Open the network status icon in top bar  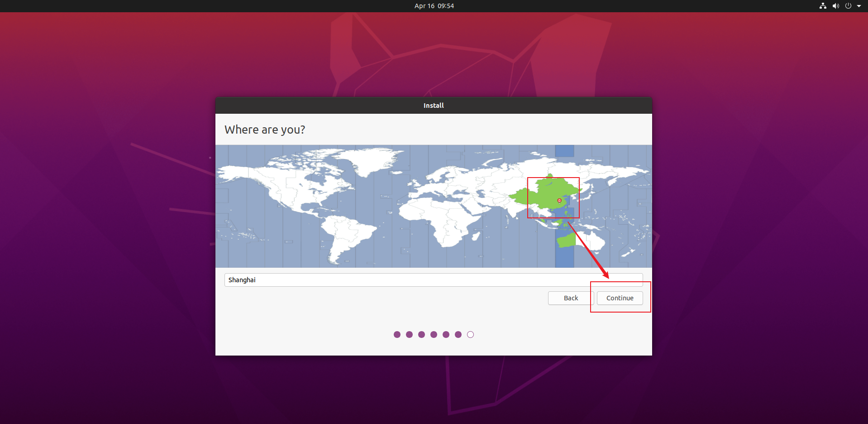(823, 6)
